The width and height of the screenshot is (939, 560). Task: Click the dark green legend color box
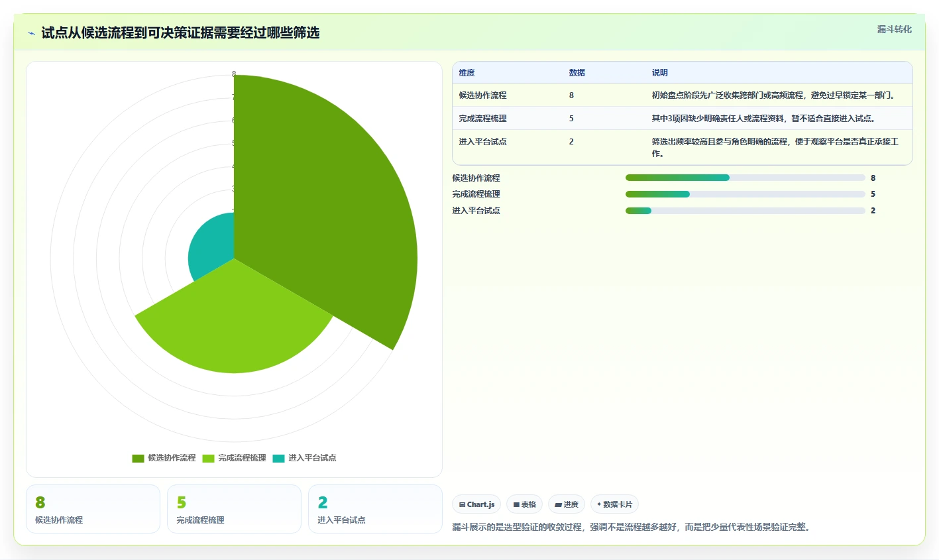138,459
